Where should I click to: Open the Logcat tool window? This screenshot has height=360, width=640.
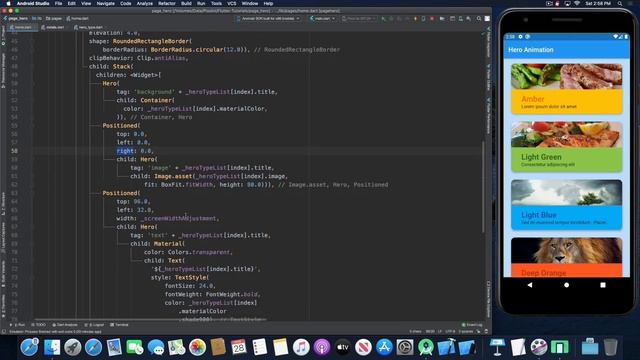(x=94, y=325)
